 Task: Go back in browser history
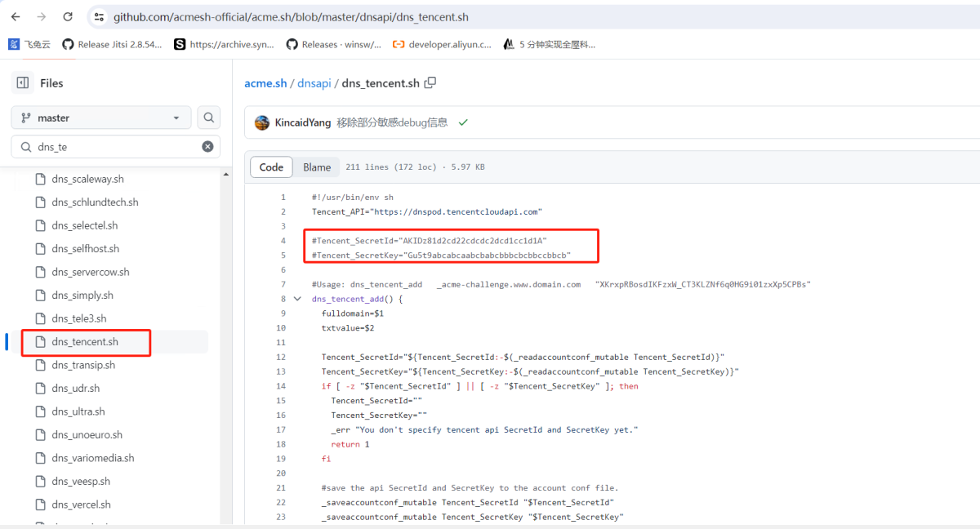(16, 16)
